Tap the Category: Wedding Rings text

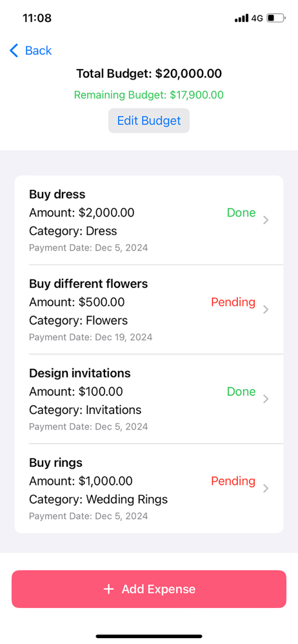pyautogui.click(x=99, y=500)
